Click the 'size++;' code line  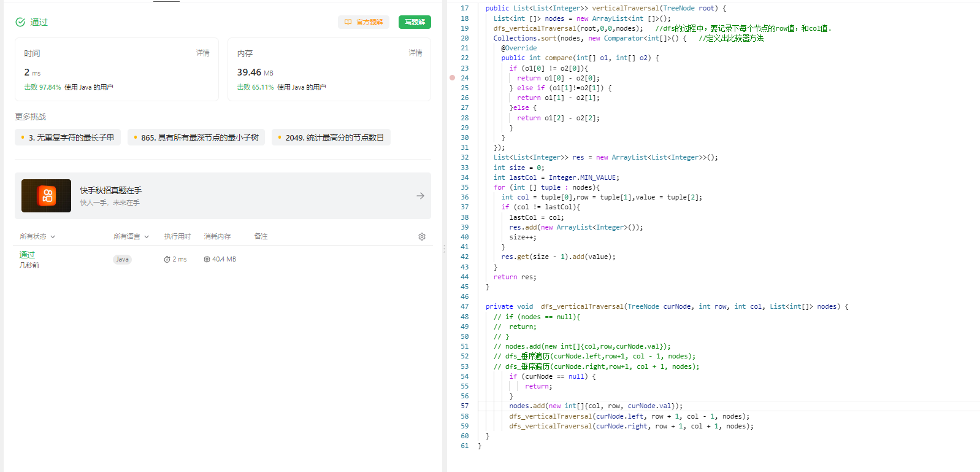[523, 237]
